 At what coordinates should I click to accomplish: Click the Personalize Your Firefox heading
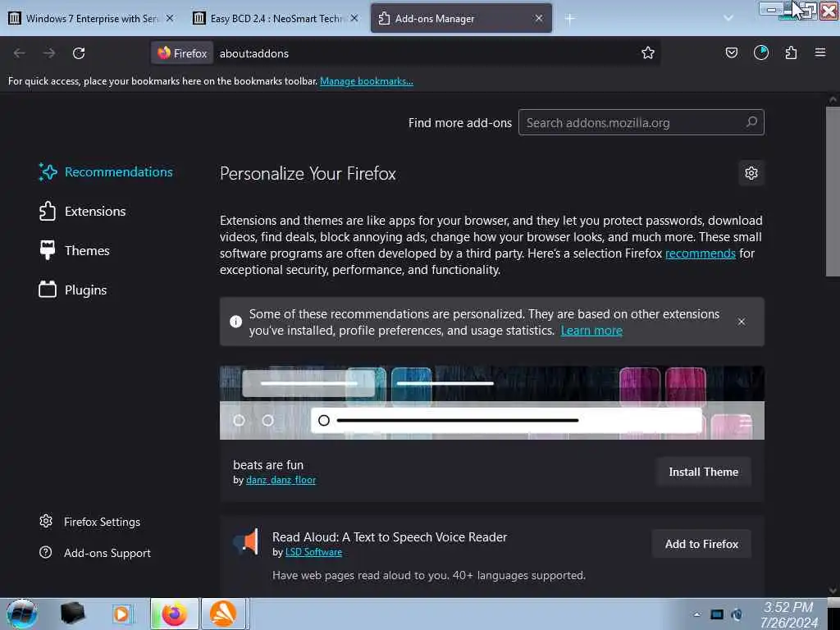coord(308,174)
